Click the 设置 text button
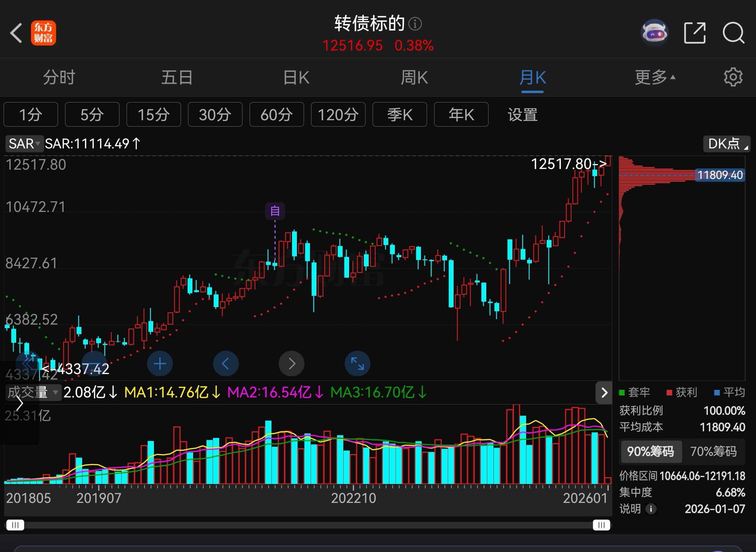Image resolution: width=756 pixels, height=552 pixels. point(522,115)
